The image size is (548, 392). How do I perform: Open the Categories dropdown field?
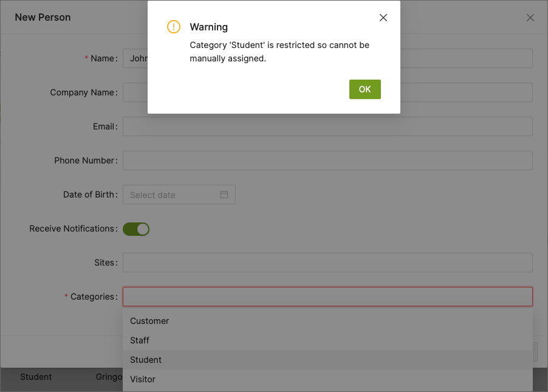pyautogui.click(x=327, y=297)
